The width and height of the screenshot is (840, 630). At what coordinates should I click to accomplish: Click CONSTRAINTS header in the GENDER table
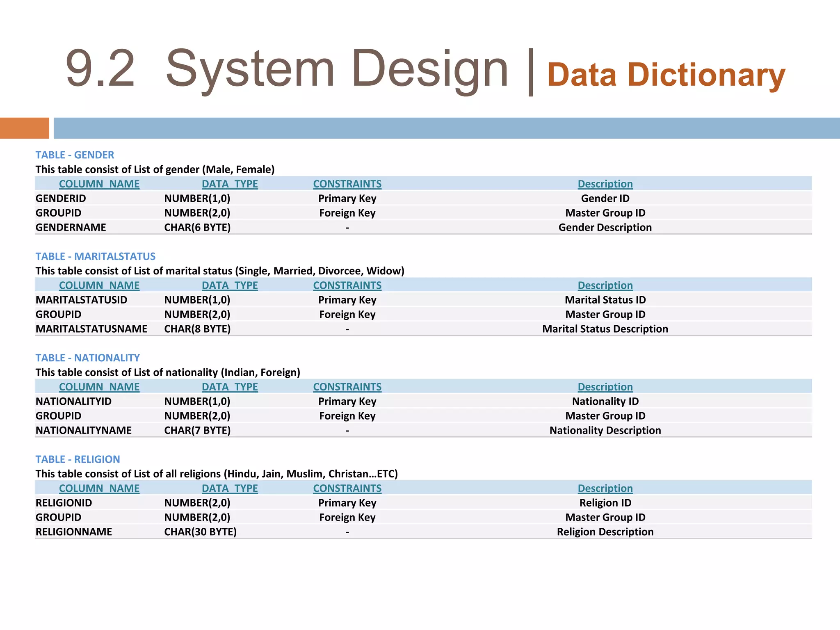(x=347, y=184)
